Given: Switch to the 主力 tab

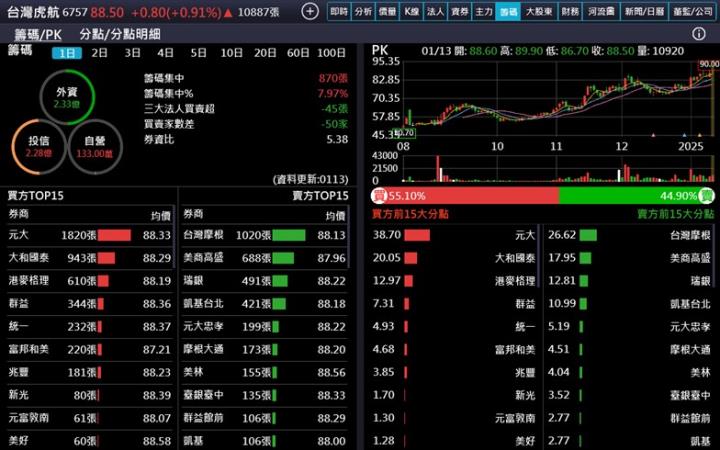Looking at the screenshot, I should point(484,11).
